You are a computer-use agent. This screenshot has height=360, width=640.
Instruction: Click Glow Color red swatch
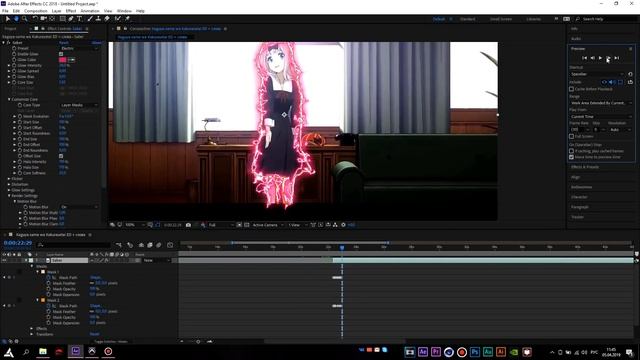tap(62, 60)
